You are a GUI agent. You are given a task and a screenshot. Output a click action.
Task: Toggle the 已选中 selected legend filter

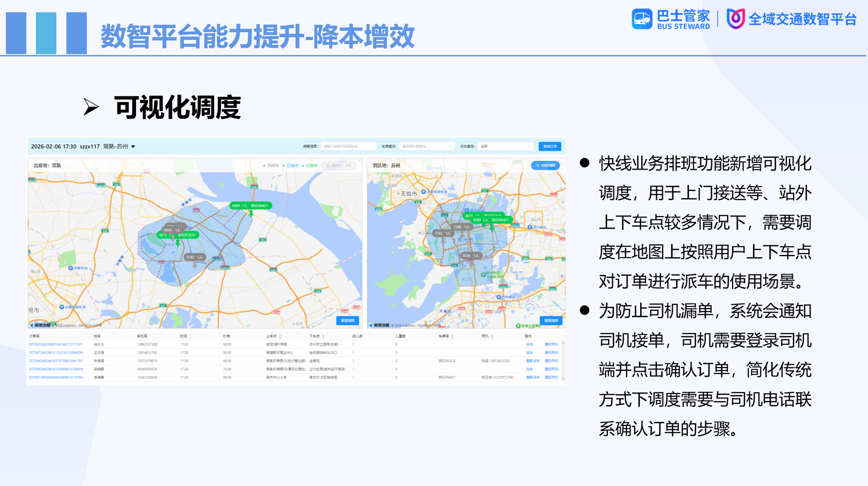click(x=292, y=166)
